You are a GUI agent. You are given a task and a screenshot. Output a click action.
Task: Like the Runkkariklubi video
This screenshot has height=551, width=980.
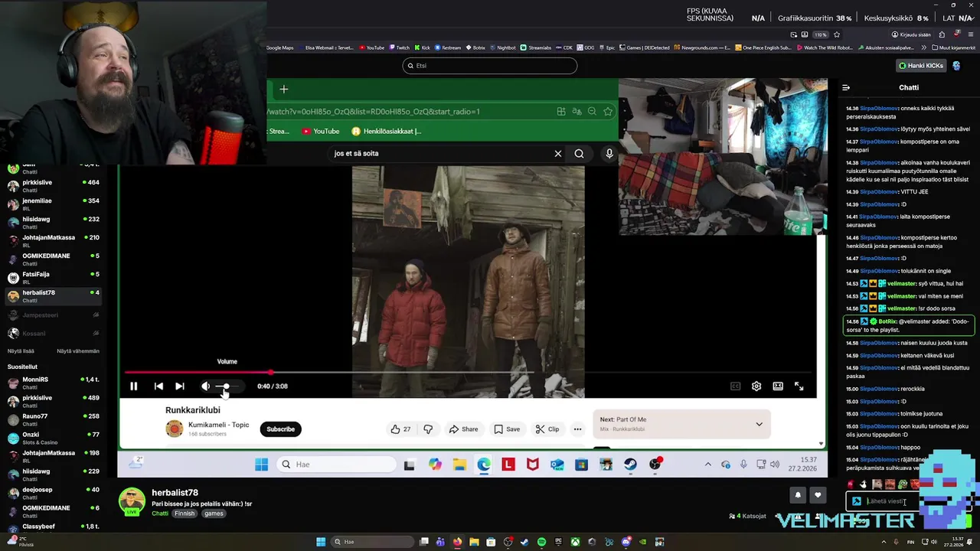point(400,429)
